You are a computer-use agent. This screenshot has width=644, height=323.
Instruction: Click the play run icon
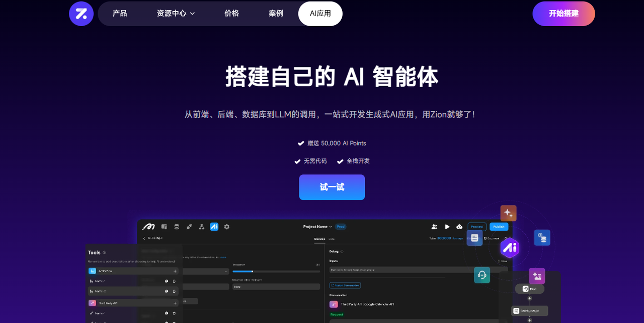tap(447, 227)
